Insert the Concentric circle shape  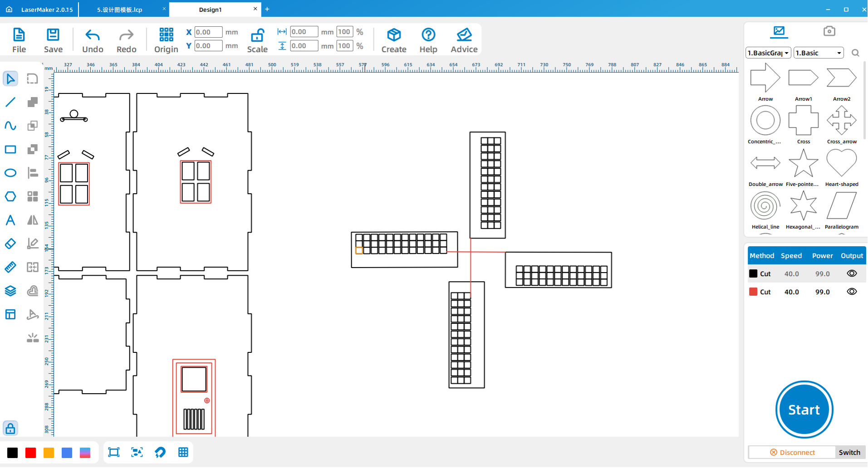pyautogui.click(x=765, y=124)
